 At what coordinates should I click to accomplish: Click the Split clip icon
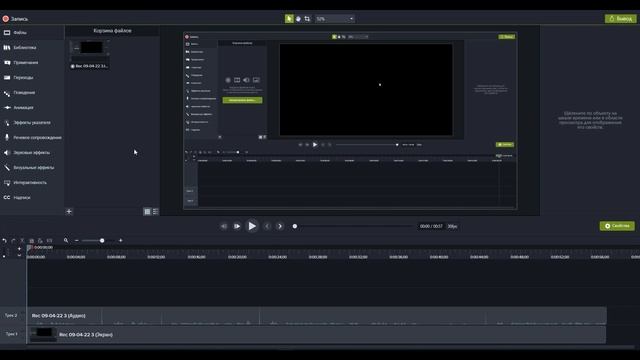coord(49,241)
